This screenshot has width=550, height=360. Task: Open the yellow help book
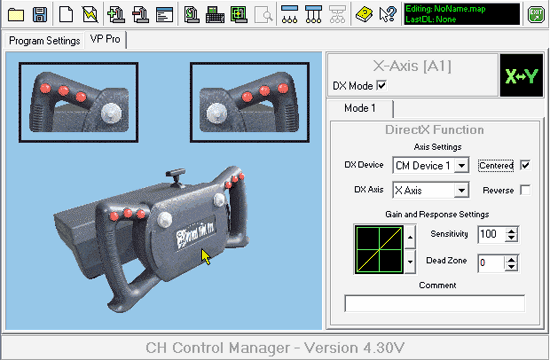(364, 14)
